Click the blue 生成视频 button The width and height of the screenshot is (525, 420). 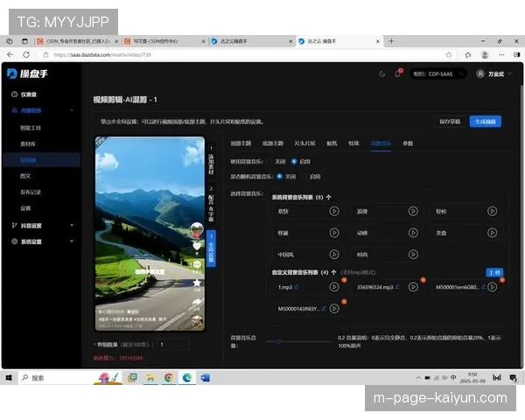coord(485,122)
